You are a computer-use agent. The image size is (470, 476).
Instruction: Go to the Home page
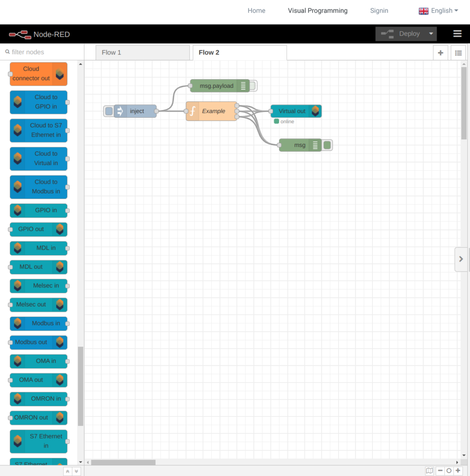coord(256,11)
